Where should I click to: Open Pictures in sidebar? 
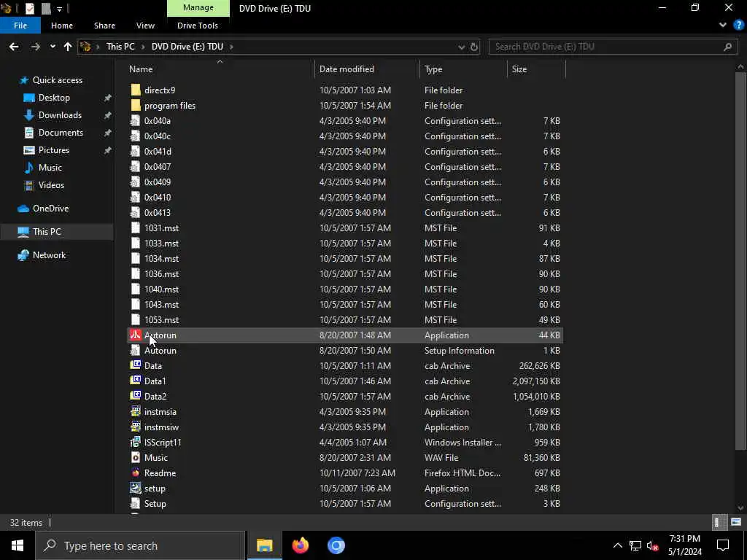[53, 150]
